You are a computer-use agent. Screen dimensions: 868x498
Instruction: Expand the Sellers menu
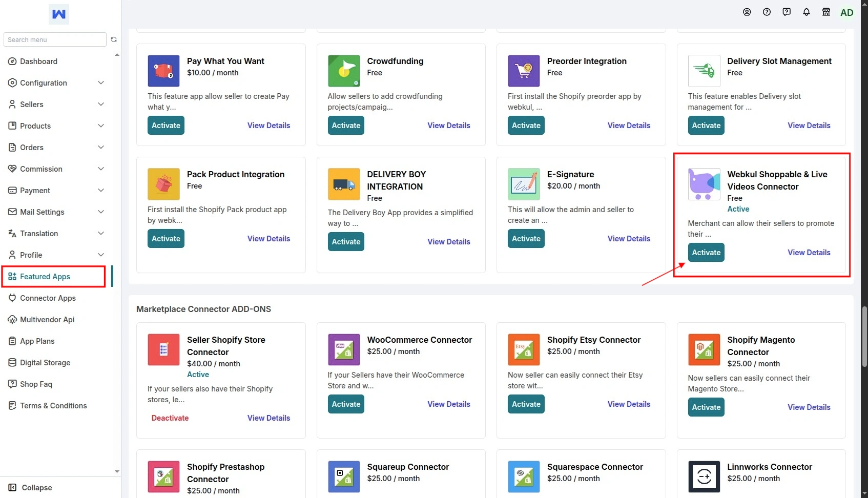[56, 105]
